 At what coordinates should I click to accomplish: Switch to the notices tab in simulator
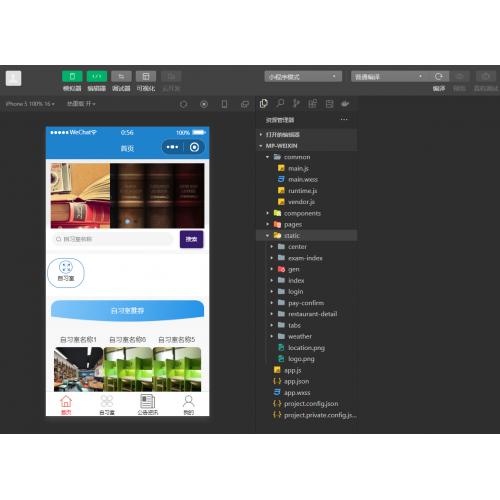tap(148, 404)
